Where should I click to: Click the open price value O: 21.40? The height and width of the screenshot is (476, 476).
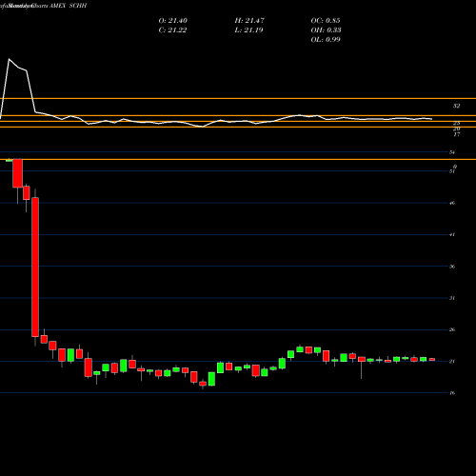[173, 21]
